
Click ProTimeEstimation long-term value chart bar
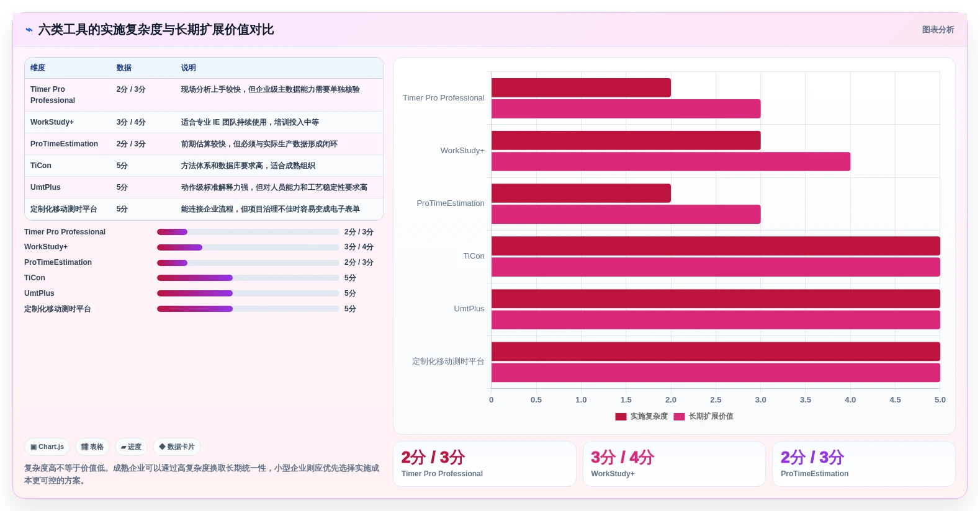[x=626, y=215]
